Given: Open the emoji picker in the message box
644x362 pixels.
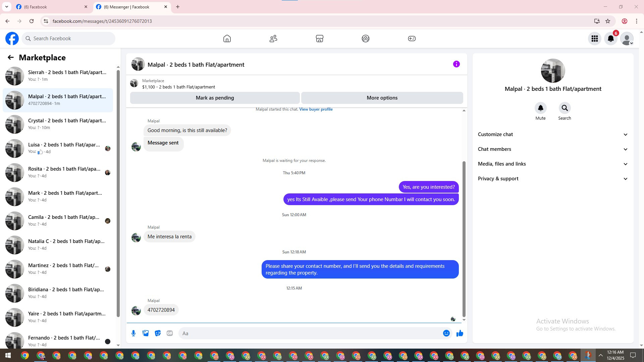Looking at the screenshot, I should tap(446, 333).
